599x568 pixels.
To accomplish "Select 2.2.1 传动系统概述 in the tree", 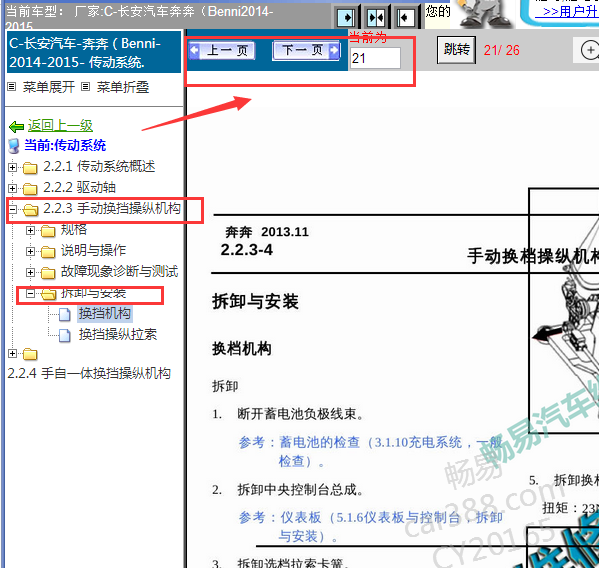I will pyautogui.click(x=99, y=167).
